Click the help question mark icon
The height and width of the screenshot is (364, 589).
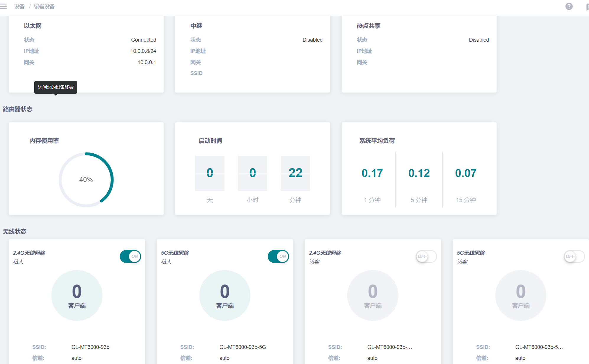(569, 6)
